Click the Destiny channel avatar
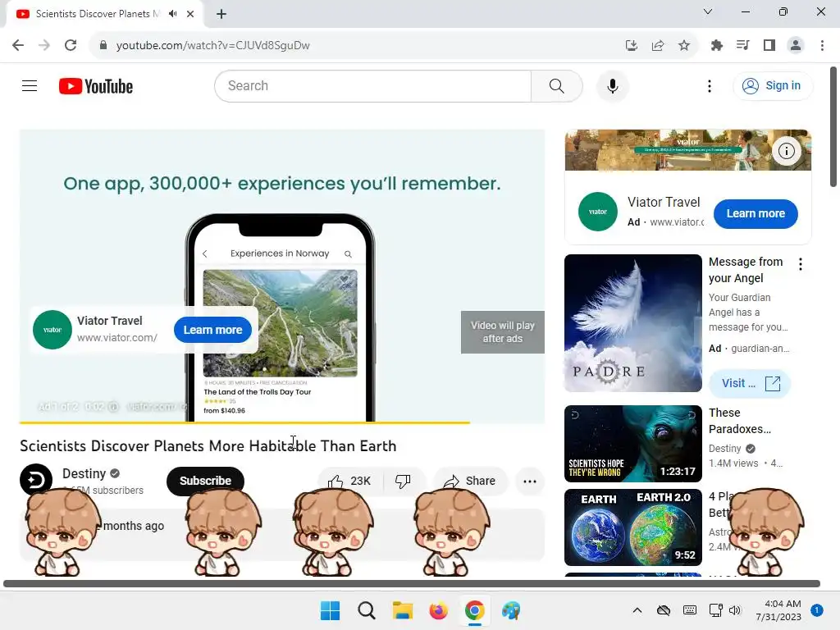This screenshot has height=630, width=840. click(36, 480)
